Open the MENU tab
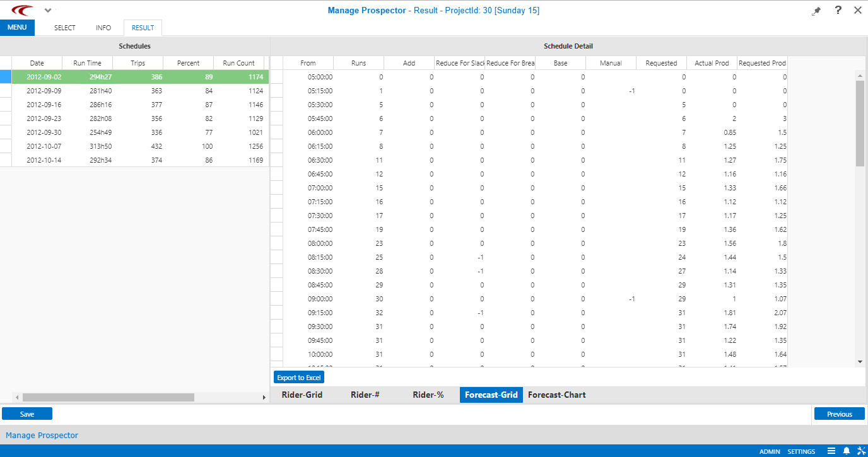 17,27
